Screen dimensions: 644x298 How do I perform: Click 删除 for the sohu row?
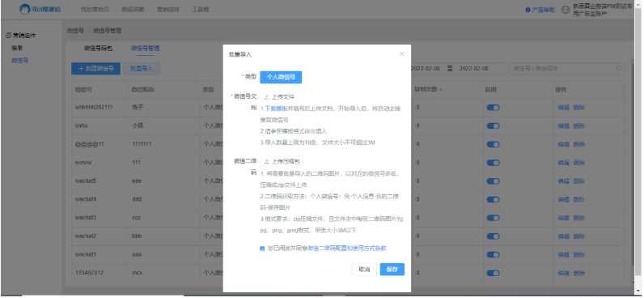point(578,126)
